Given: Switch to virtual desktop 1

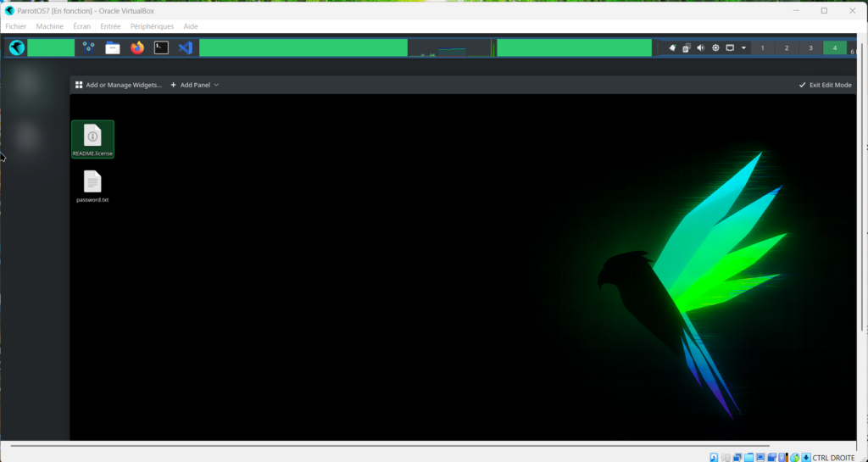Looking at the screenshot, I should [x=762, y=48].
